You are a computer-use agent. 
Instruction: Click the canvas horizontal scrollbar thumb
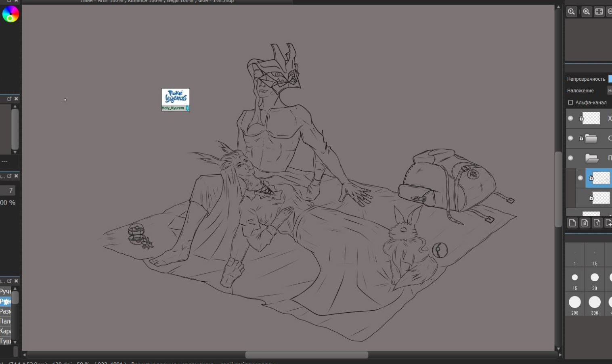(307, 355)
